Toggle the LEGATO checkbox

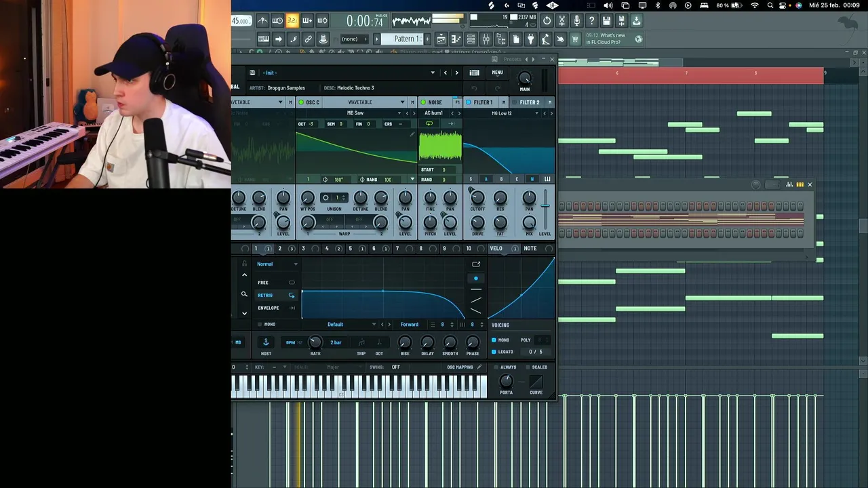[494, 352]
